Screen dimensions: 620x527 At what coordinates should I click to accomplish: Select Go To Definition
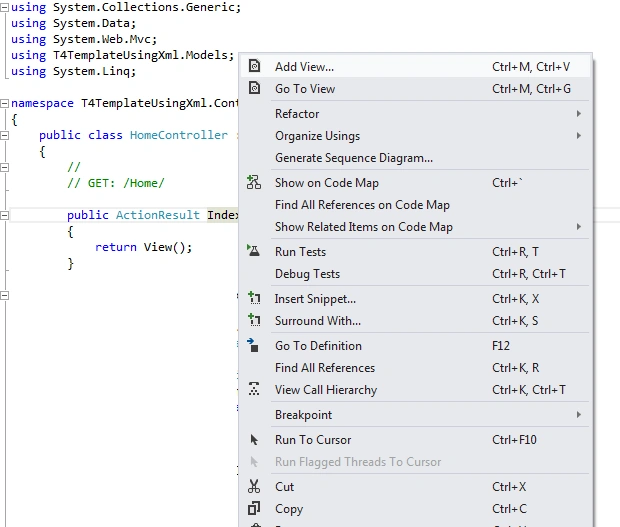click(415, 346)
